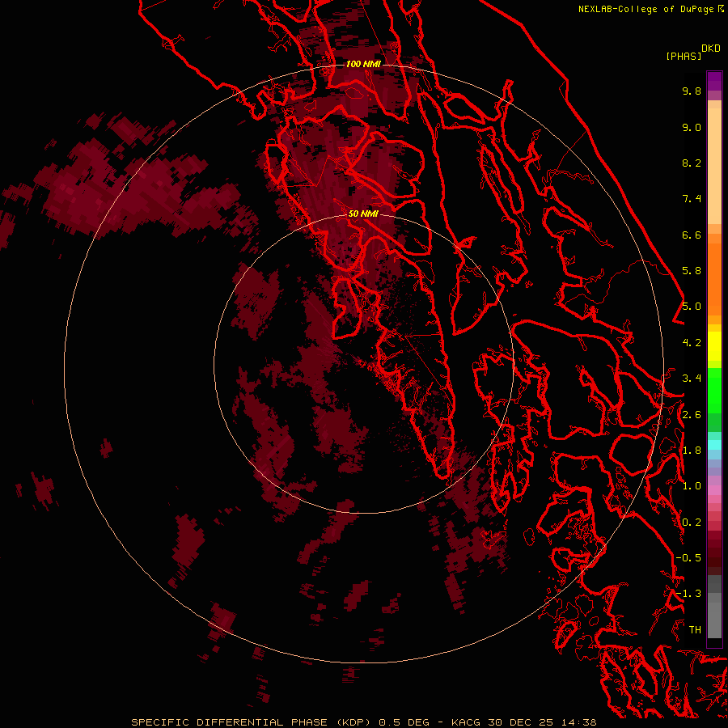Click the 8.2 legend scale value
The width and height of the screenshot is (728, 728).
(x=692, y=163)
